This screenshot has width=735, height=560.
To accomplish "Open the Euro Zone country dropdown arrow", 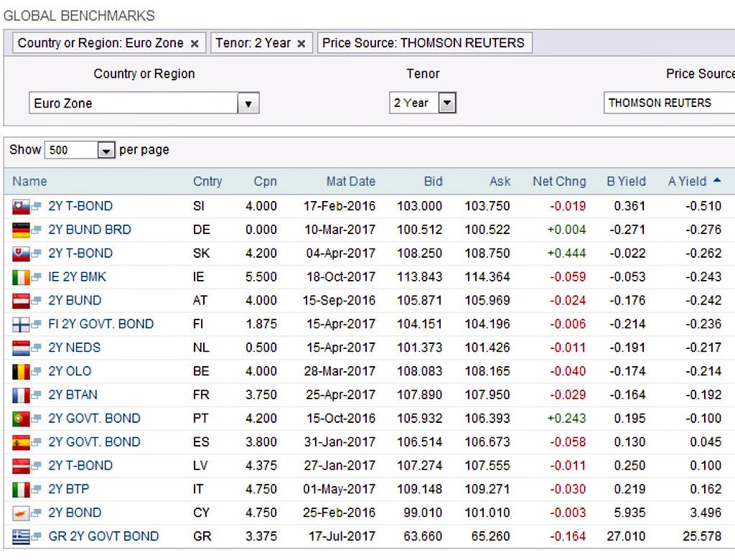I will [x=248, y=103].
